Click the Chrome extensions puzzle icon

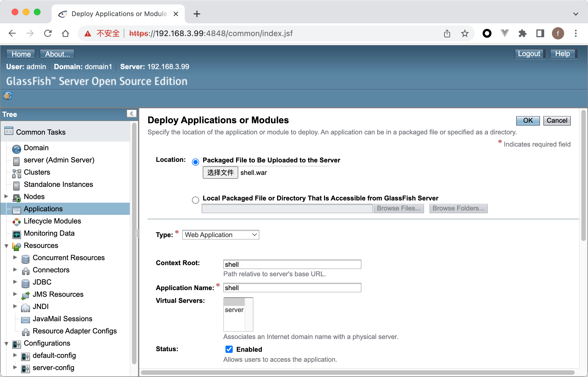pos(522,34)
